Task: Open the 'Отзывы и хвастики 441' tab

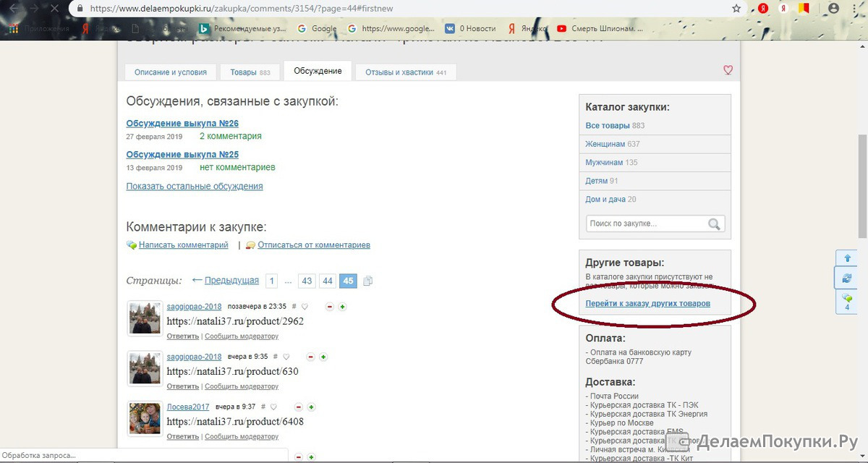Action: click(x=406, y=72)
